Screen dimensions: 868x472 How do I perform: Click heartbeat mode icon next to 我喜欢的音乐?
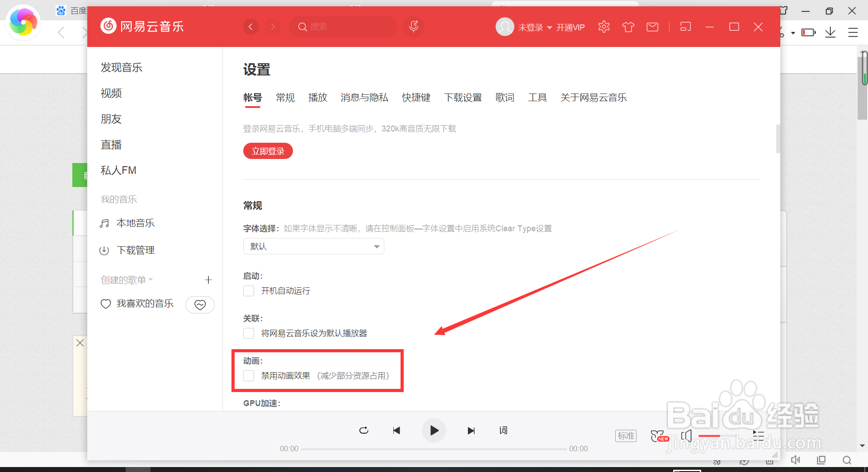click(200, 305)
